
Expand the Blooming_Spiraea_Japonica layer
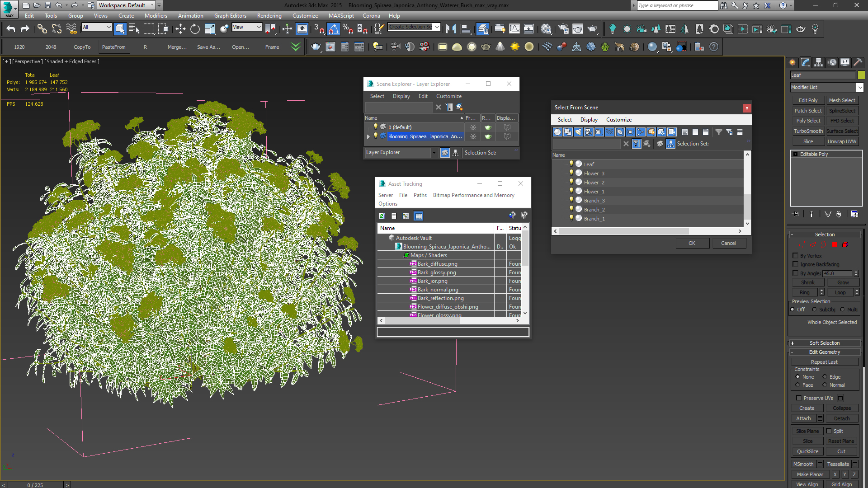[368, 136]
